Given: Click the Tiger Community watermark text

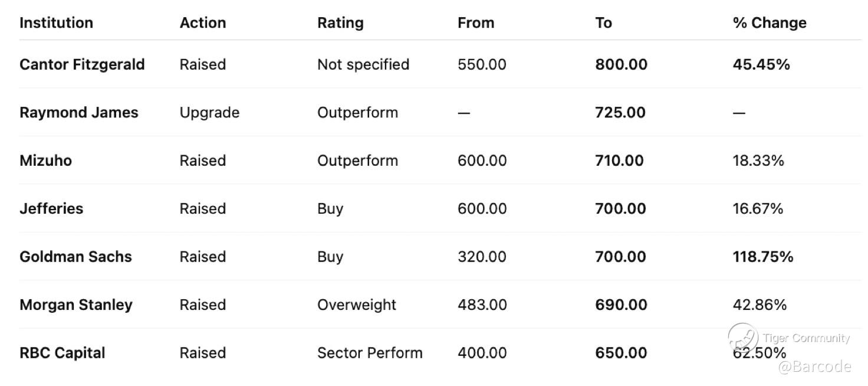Looking at the screenshot, I should click(806, 338).
